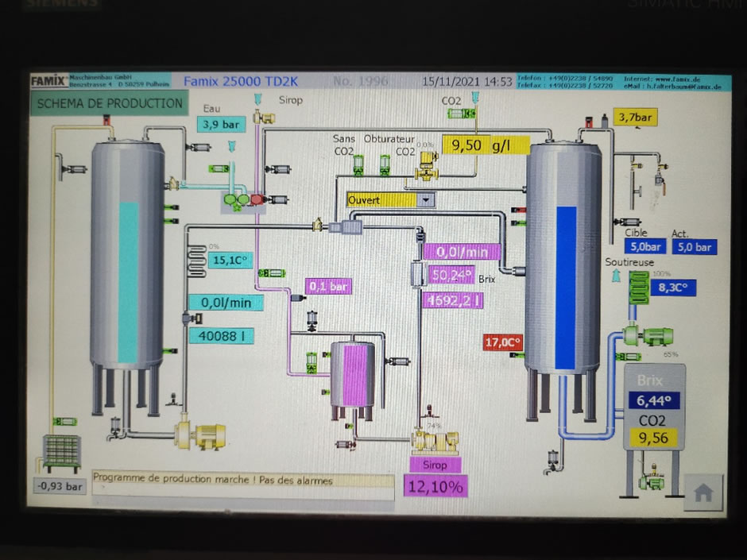Select the small pink syrup tank
This screenshot has width=747, height=560.
pos(353,373)
